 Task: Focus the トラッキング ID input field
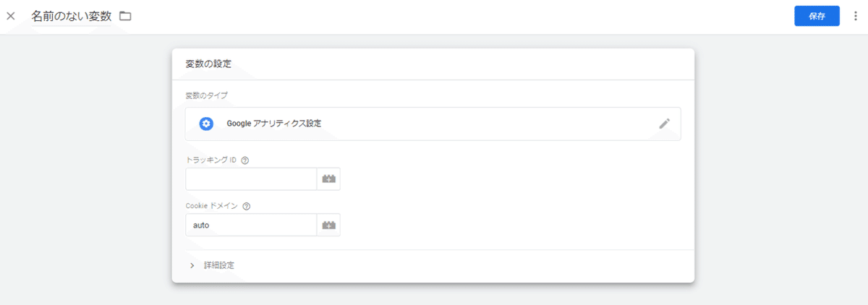(x=251, y=179)
